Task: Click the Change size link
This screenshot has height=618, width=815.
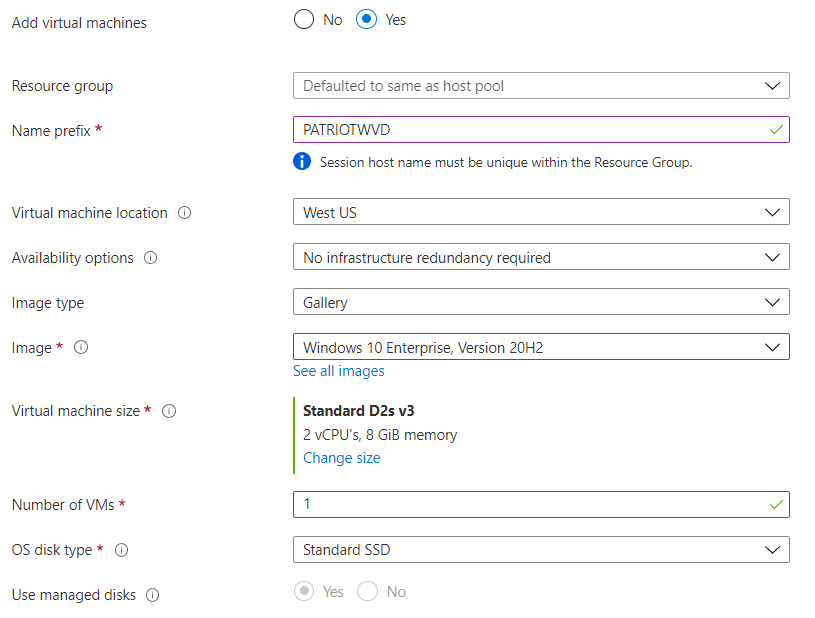Action: point(341,458)
